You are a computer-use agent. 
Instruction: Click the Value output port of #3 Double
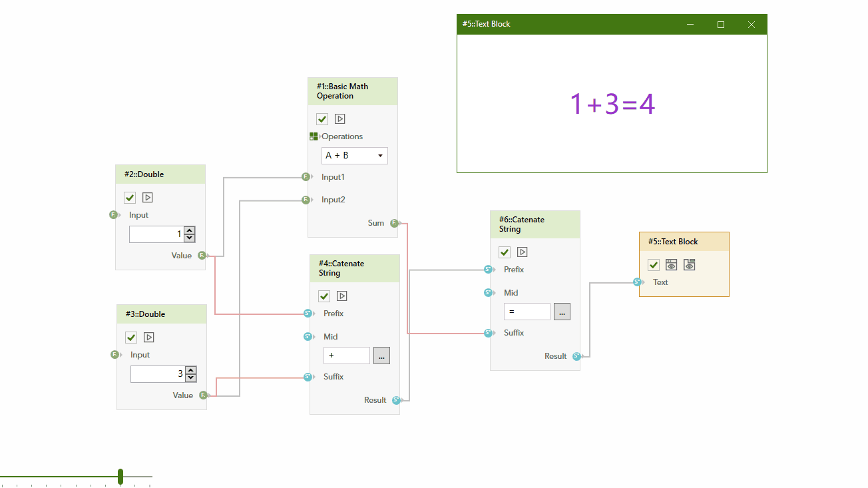point(203,395)
